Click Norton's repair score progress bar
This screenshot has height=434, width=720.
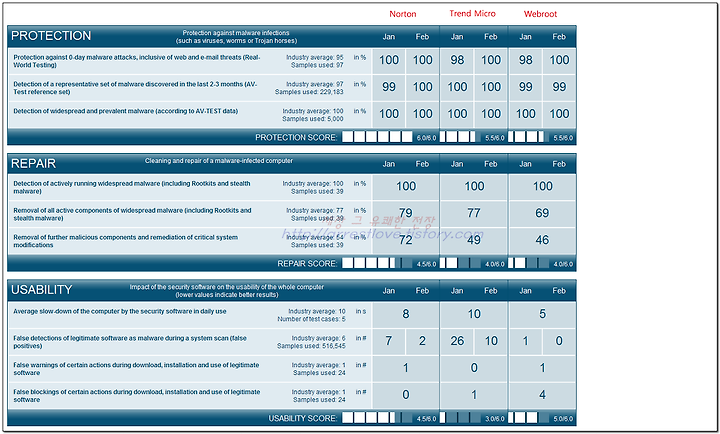377,263
